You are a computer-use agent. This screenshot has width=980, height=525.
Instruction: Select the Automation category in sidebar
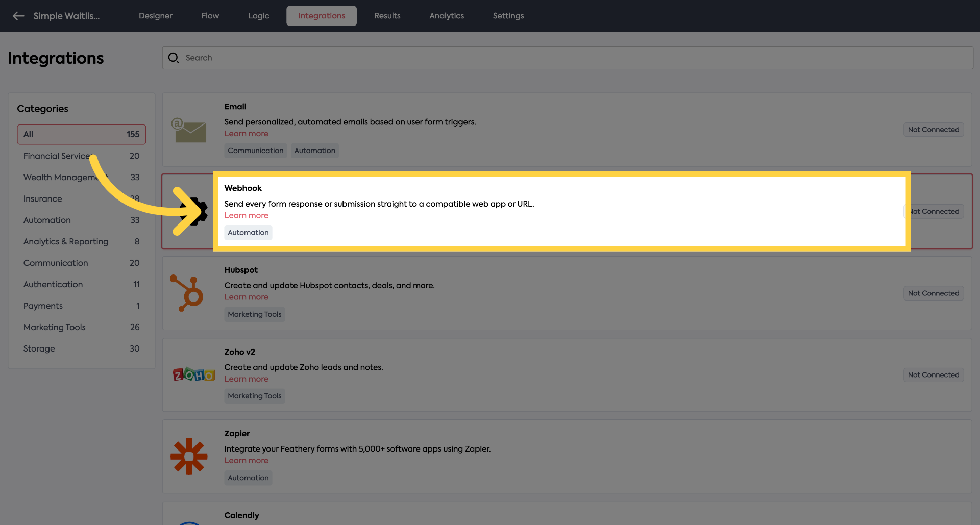47,220
